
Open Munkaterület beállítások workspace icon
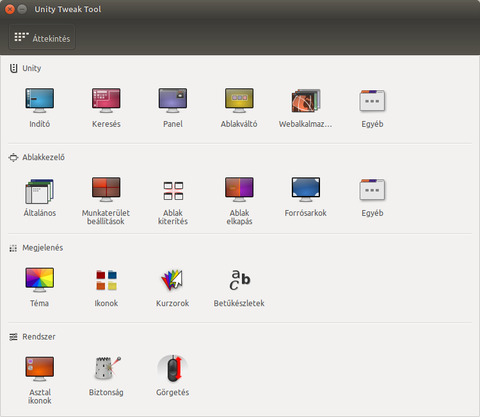(106, 189)
